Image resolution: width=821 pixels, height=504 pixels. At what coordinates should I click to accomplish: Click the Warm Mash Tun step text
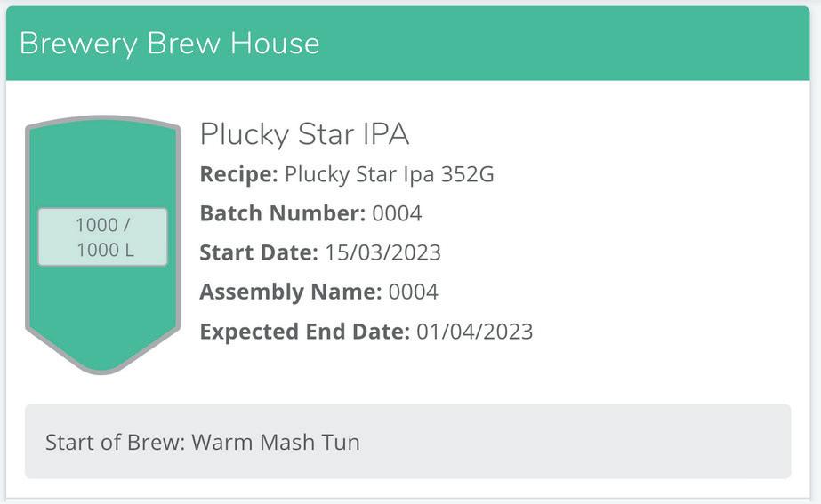pyautogui.click(x=276, y=443)
